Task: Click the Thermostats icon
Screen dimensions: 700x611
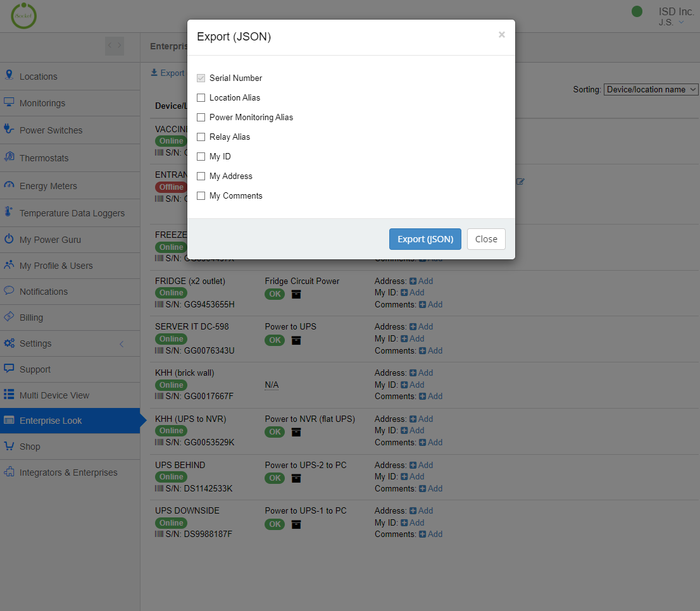Action: pyautogui.click(x=9, y=157)
